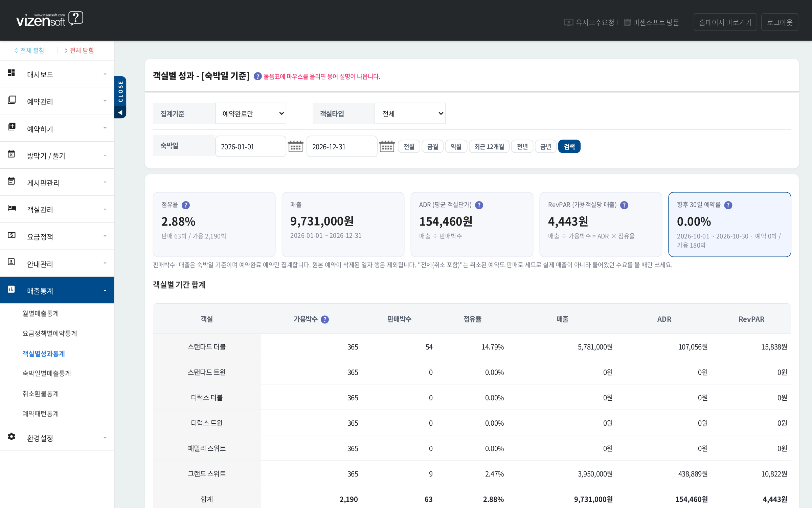812x508 pixels.
Task: Click the 로그아웃 button
Action: tap(780, 22)
